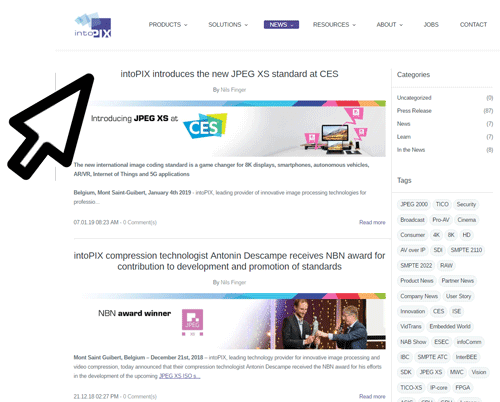Click the IBC tag
Viewport: 500px width, 402px height.
[x=405, y=357]
